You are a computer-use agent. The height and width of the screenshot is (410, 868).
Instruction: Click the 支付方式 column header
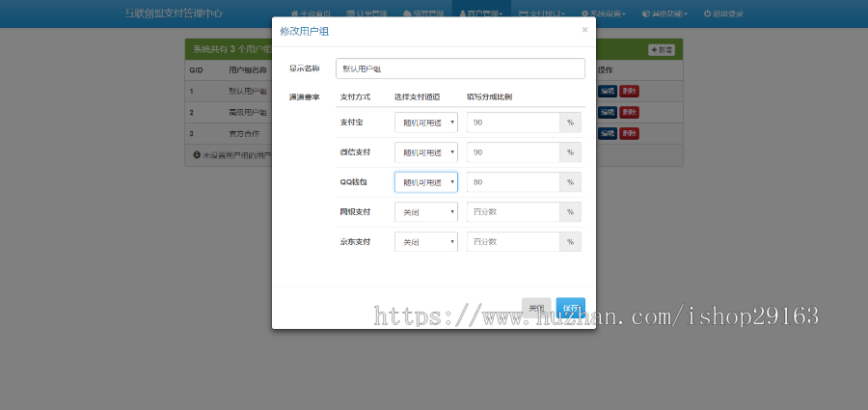[355, 97]
